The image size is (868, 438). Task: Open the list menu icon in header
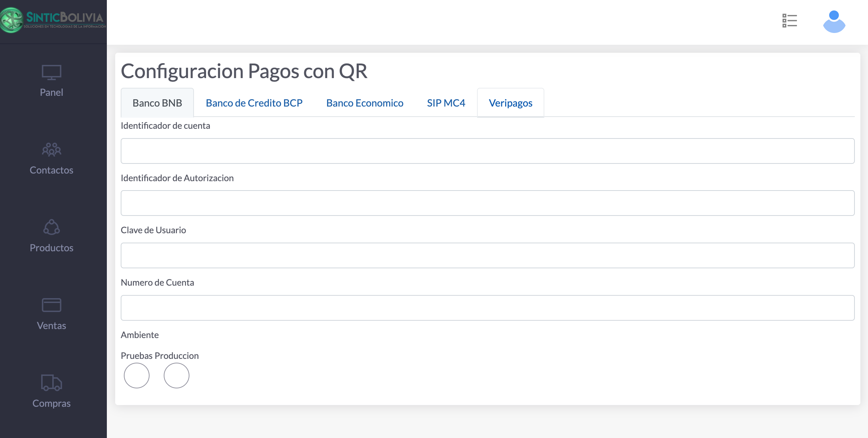point(789,21)
